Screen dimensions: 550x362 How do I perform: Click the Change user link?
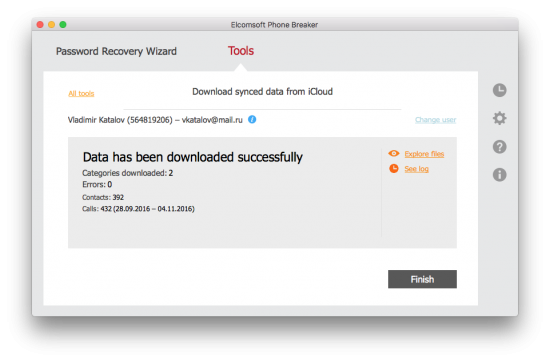click(435, 120)
